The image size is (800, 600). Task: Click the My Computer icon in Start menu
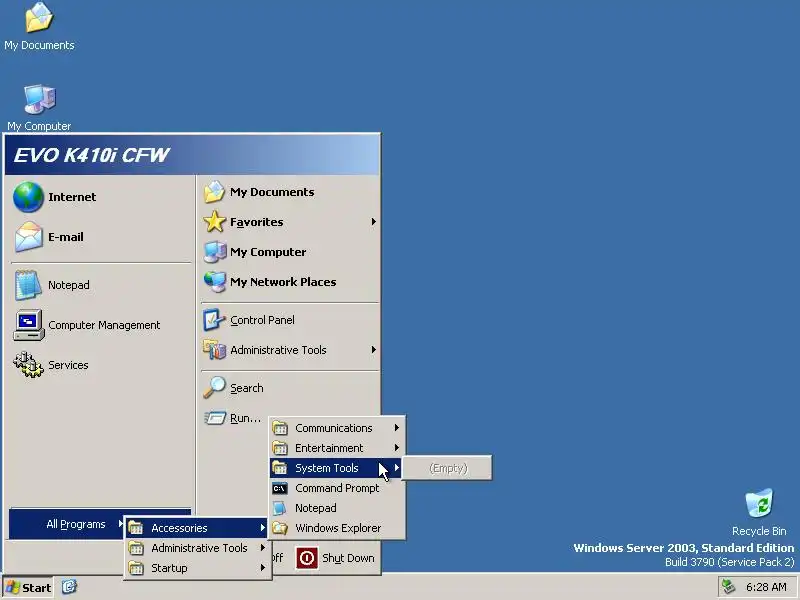tap(215, 252)
